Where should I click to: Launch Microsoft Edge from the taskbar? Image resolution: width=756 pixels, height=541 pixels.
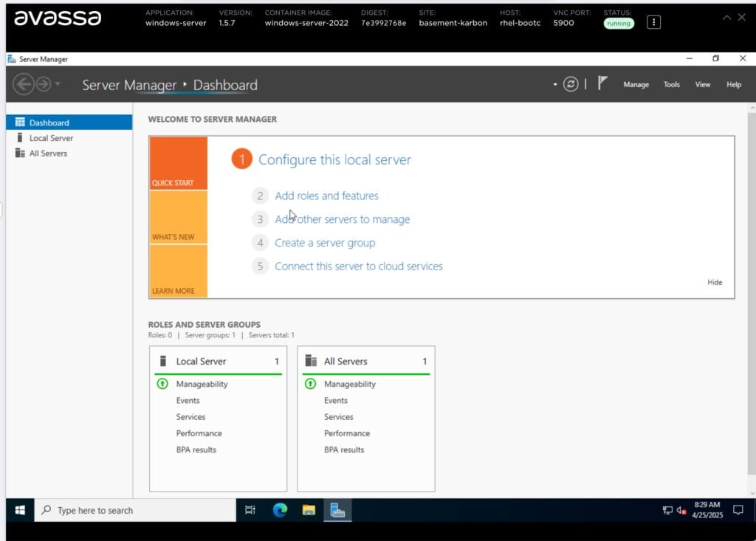279,509
